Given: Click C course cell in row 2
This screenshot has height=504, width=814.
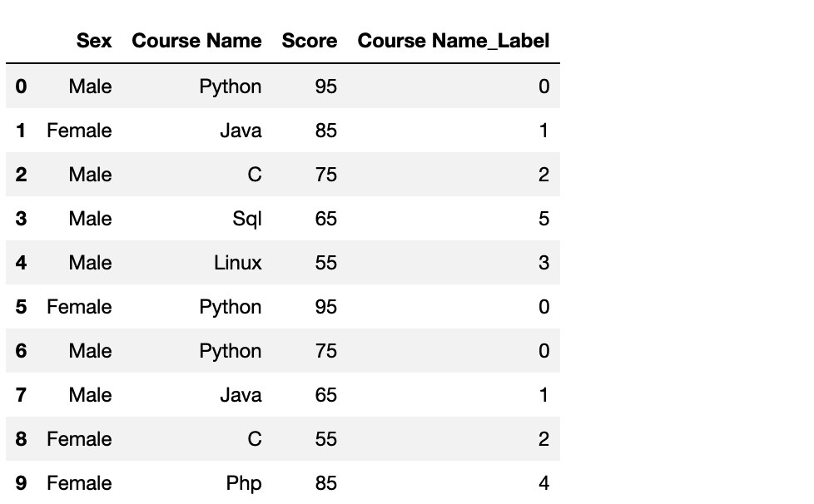Looking at the screenshot, I should click(255, 175).
